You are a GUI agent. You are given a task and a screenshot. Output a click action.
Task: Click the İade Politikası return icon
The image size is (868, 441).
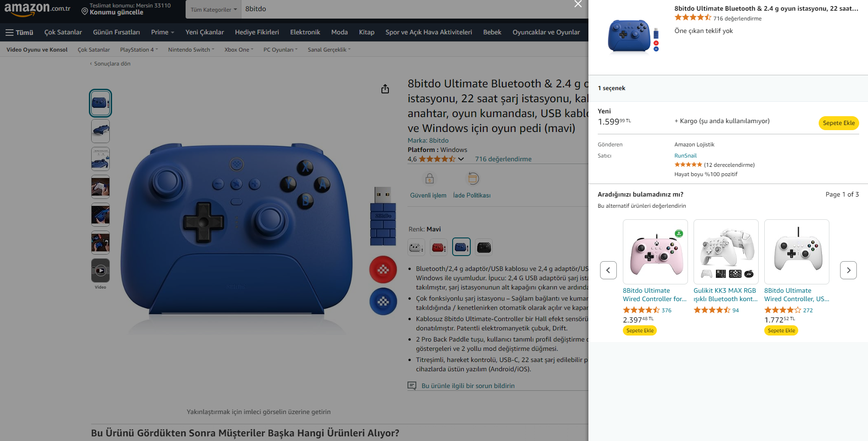click(473, 178)
